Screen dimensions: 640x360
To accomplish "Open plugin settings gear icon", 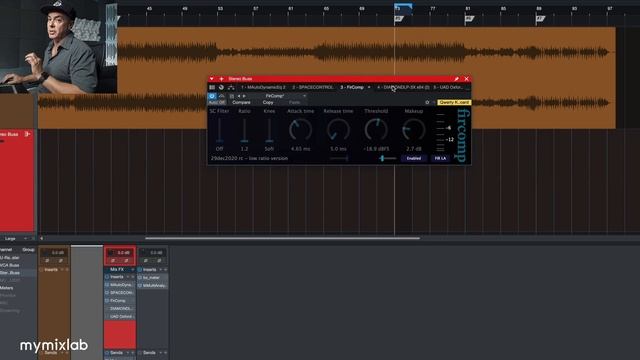I will point(427,102).
